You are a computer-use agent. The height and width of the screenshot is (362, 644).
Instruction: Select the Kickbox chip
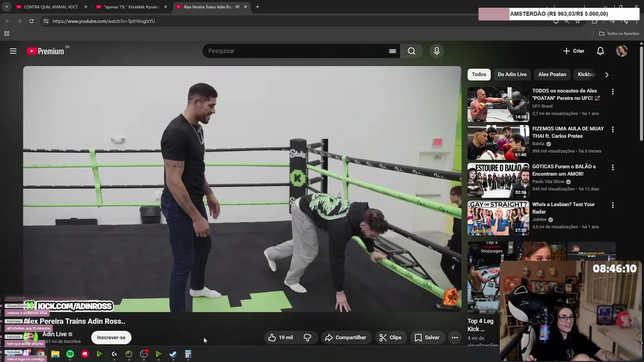coord(586,74)
